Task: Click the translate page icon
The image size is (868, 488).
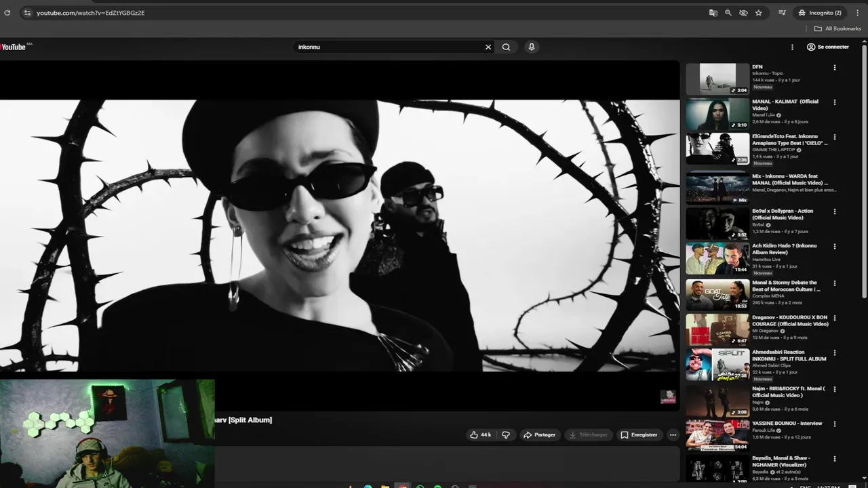Action: [x=713, y=13]
